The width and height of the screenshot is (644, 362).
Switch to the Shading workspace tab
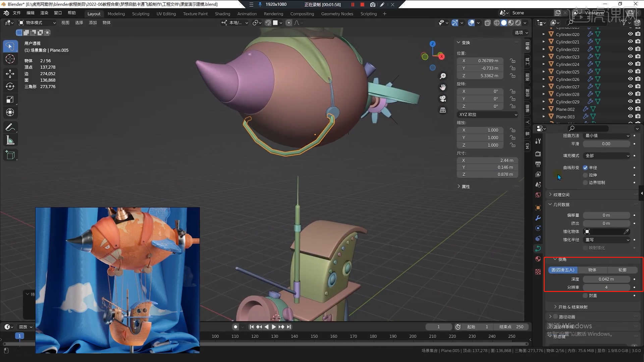tap(222, 14)
